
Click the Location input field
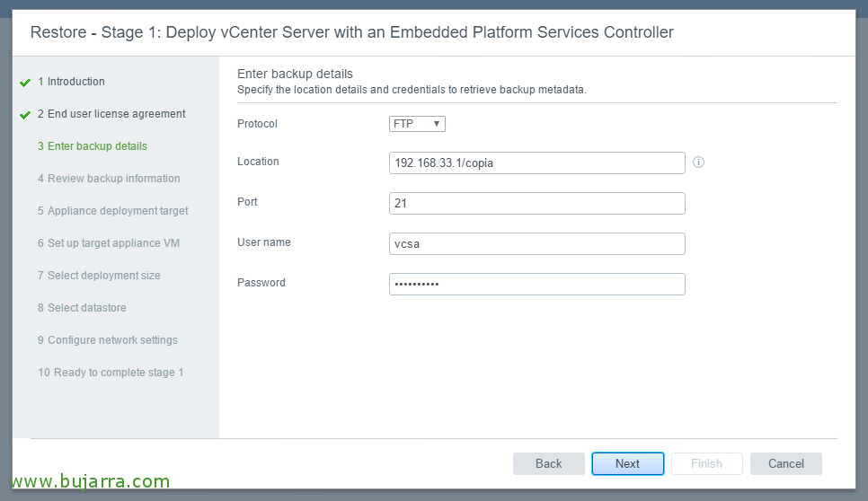click(x=537, y=163)
